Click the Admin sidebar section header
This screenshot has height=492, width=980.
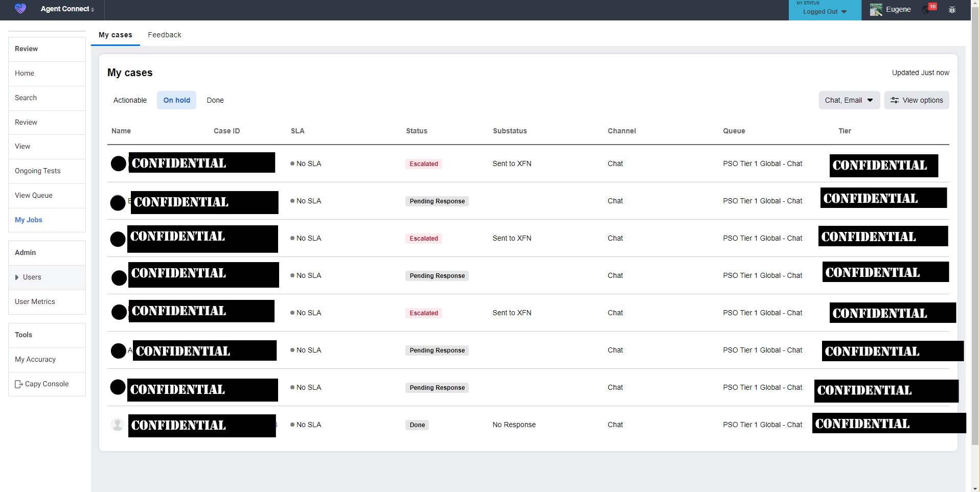coord(47,252)
